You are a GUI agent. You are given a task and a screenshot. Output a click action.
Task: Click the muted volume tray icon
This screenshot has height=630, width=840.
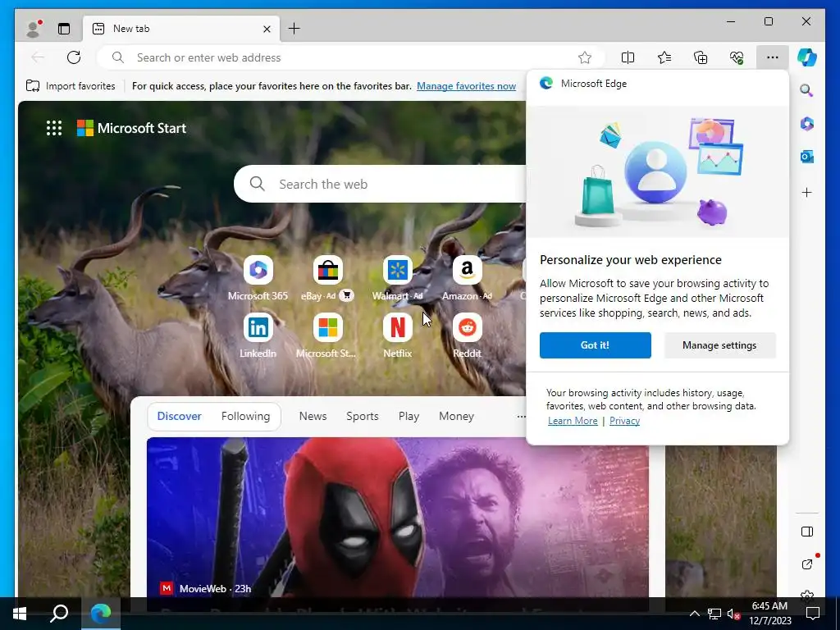coord(733,614)
